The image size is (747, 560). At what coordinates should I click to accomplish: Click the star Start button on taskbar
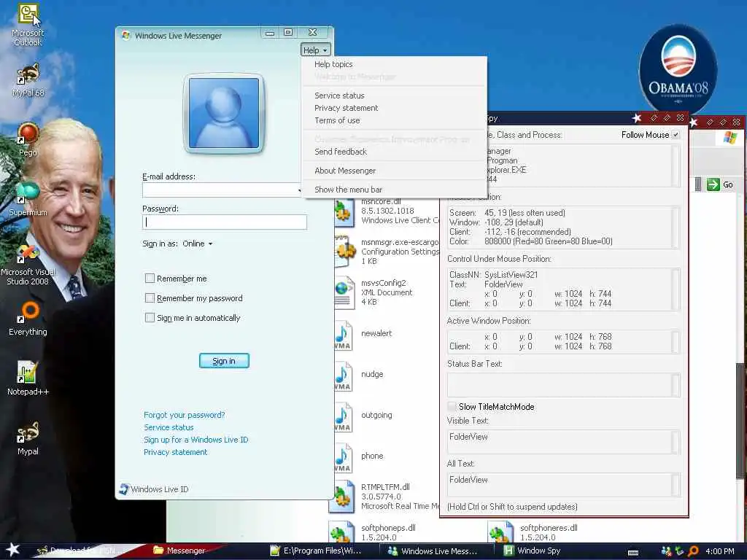tap(13, 550)
